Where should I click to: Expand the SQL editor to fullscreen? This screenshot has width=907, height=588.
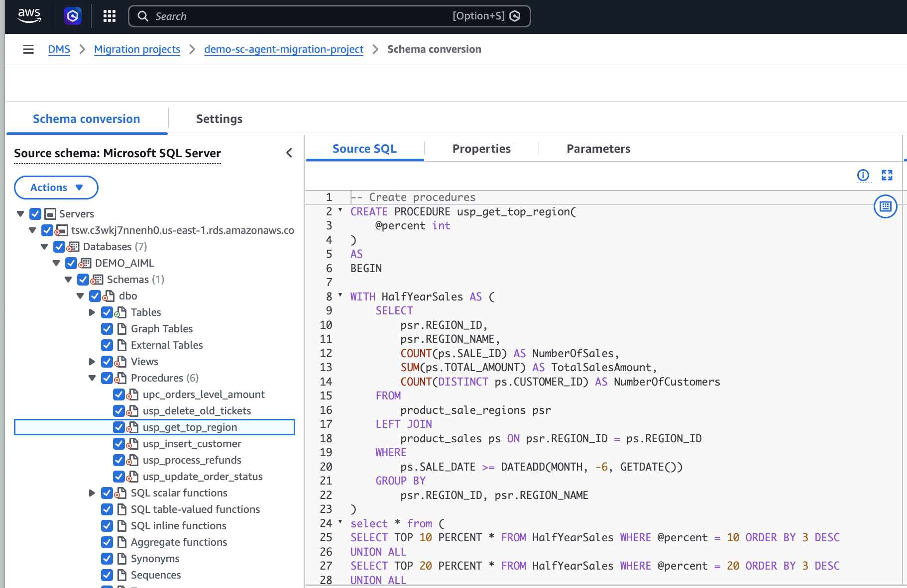click(887, 175)
